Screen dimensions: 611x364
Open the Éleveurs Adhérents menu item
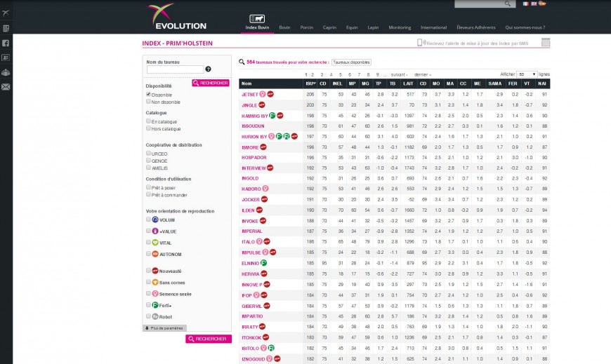tap(476, 27)
